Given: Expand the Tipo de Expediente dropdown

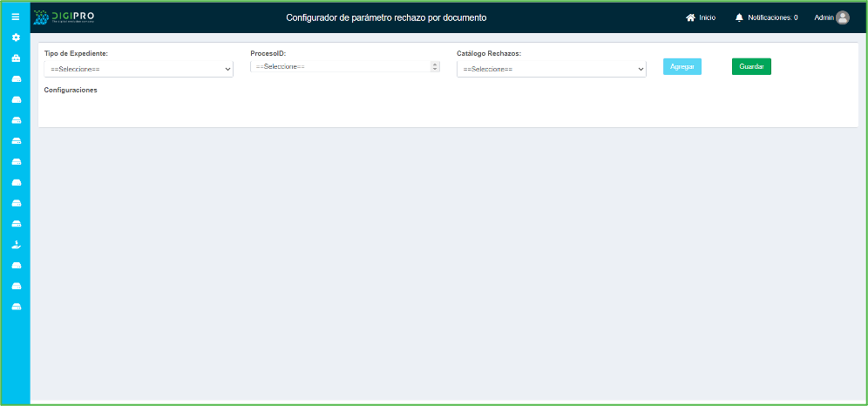Looking at the screenshot, I should click(x=139, y=69).
